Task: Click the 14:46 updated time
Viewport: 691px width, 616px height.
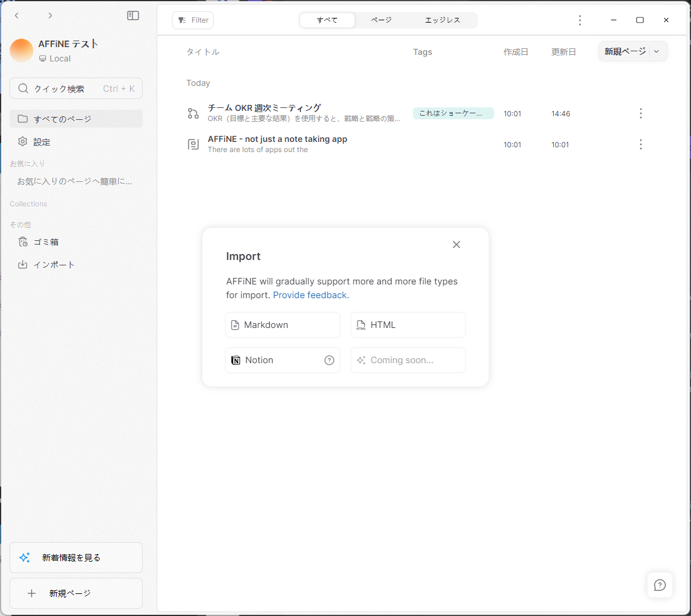Action: click(560, 114)
